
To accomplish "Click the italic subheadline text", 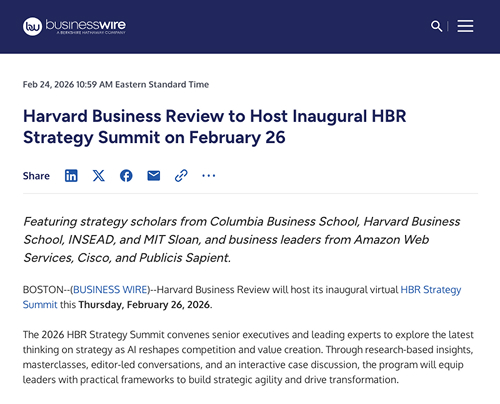I will (x=242, y=240).
